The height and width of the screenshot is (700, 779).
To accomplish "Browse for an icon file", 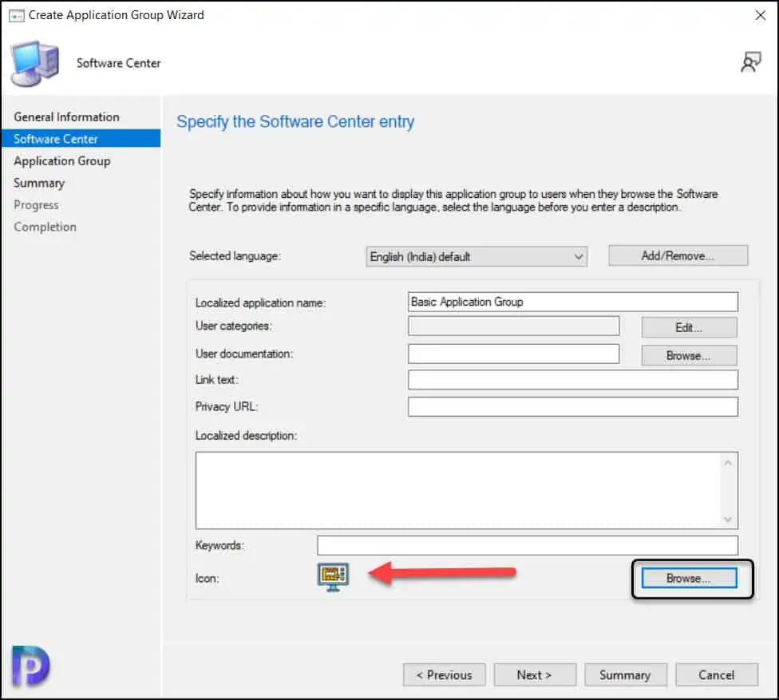I will [689, 579].
